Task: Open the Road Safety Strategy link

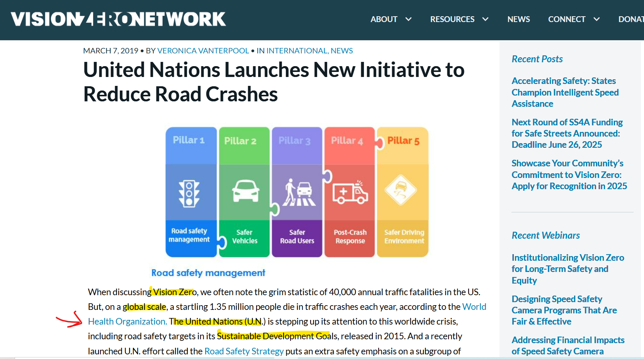Action: click(244, 351)
